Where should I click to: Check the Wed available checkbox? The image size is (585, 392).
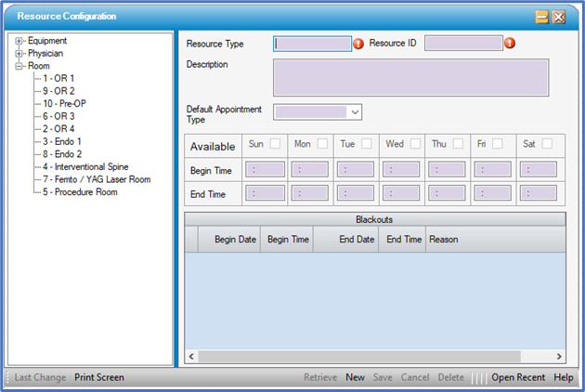coord(413,144)
